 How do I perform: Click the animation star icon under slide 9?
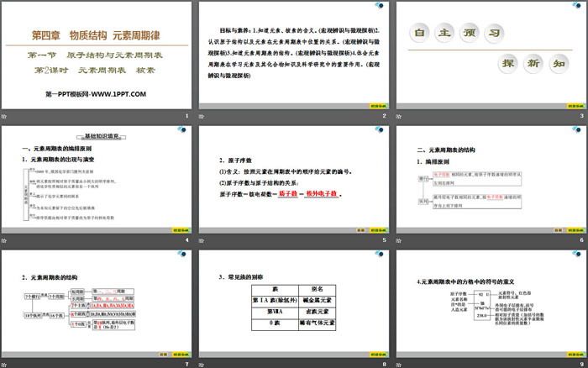(399, 365)
